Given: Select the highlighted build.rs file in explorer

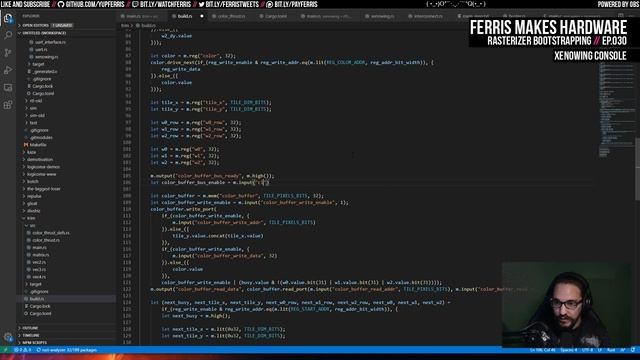Looking at the screenshot, I should (x=66, y=299).
